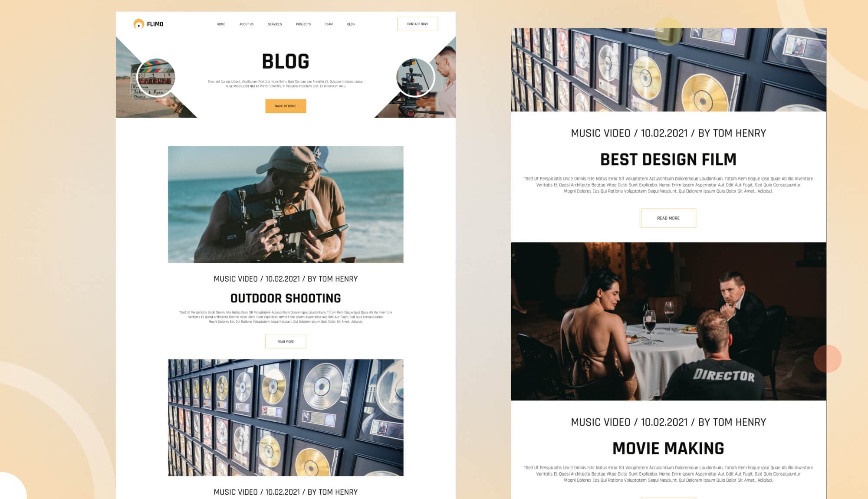The width and height of the screenshot is (868, 499).
Task: Click Read More under Best Design Film
Action: [x=668, y=218]
